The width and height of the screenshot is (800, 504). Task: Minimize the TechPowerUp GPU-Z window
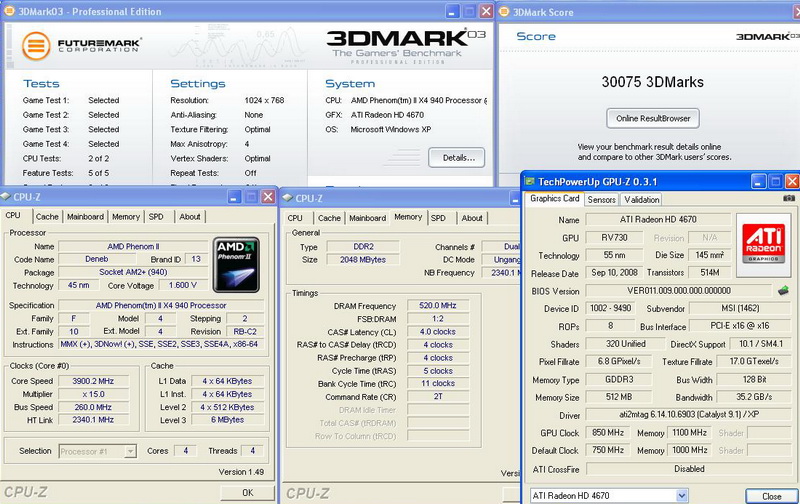758,182
